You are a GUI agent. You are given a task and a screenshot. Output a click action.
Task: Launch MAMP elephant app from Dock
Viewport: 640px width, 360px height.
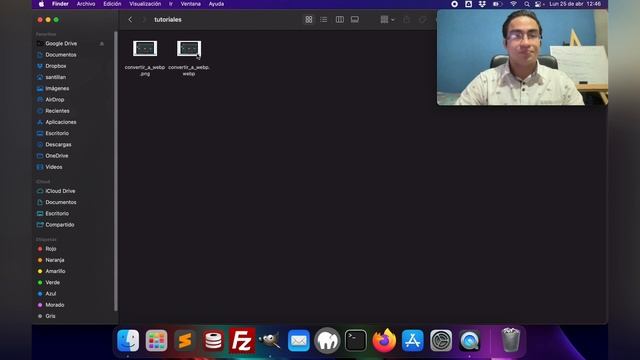[327, 340]
